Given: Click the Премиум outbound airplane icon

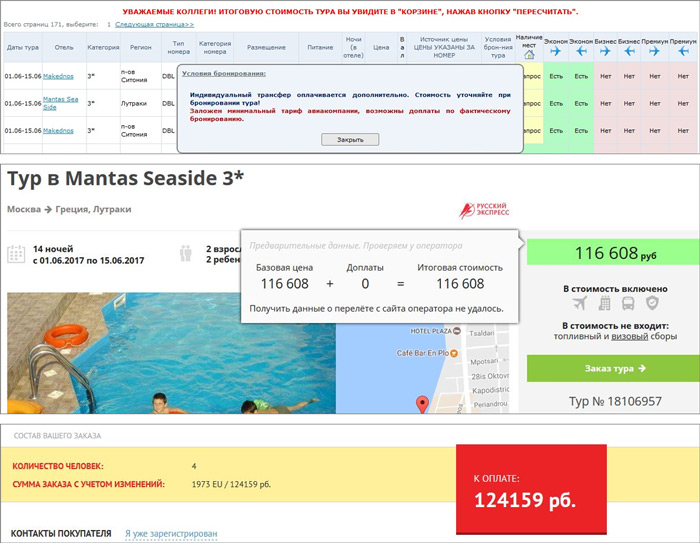Looking at the screenshot, I should (654, 51).
